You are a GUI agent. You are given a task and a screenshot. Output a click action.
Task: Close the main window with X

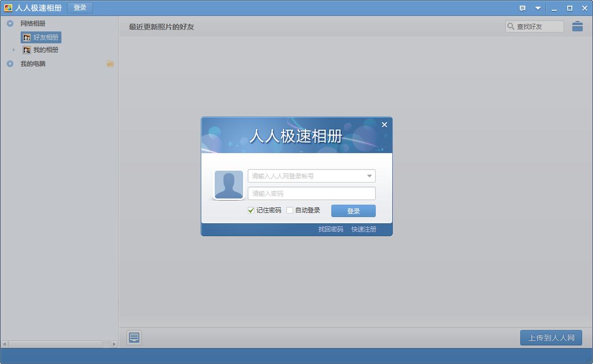[x=584, y=8]
